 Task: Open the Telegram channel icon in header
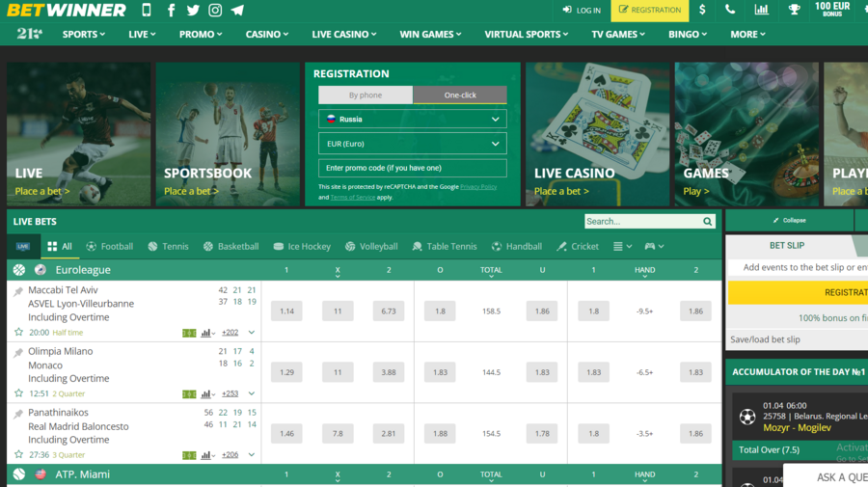tap(237, 11)
